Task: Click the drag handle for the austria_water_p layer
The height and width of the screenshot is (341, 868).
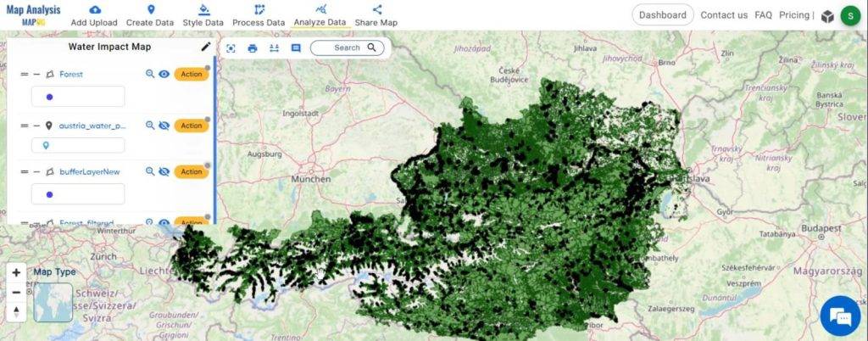Action: point(25,126)
